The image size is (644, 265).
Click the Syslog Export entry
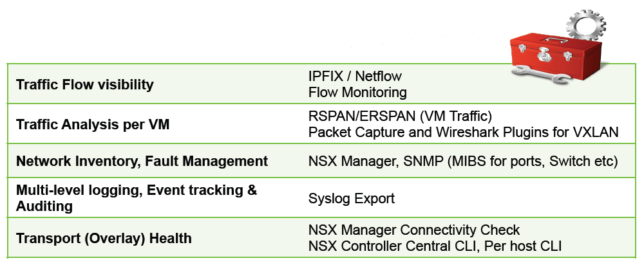tap(352, 199)
